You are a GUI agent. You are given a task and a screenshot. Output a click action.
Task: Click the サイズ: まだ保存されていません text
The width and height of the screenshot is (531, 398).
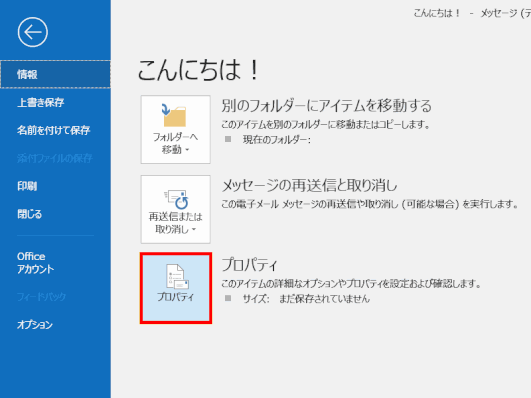pos(306,298)
